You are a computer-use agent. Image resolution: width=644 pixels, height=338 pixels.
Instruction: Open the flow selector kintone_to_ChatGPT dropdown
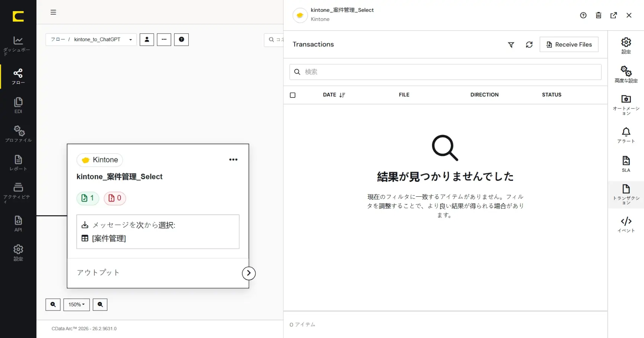click(x=91, y=39)
